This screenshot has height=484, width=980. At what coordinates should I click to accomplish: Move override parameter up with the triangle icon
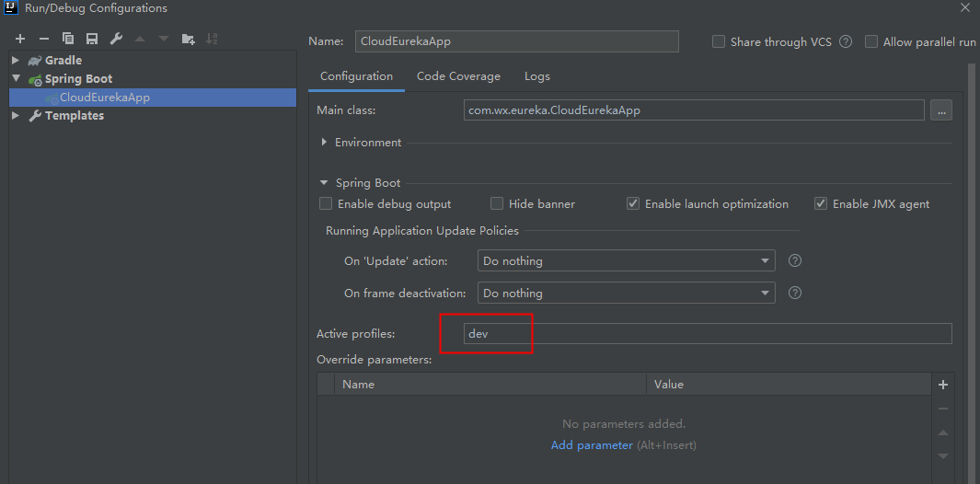pos(944,432)
